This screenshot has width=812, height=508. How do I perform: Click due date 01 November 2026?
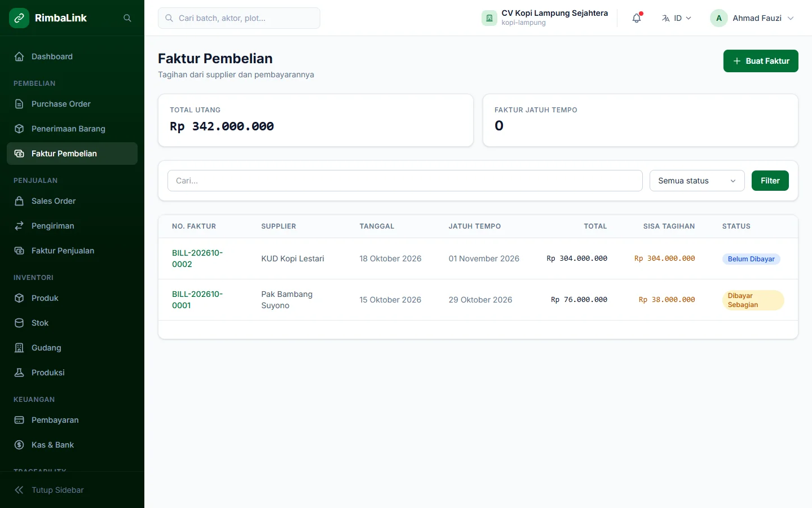coord(484,259)
